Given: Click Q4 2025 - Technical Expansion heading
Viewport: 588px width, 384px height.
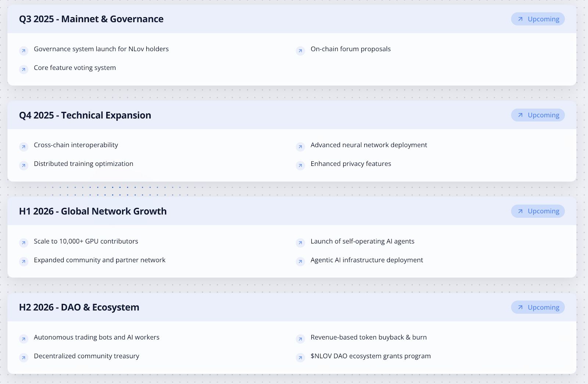Looking at the screenshot, I should point(85,115).
